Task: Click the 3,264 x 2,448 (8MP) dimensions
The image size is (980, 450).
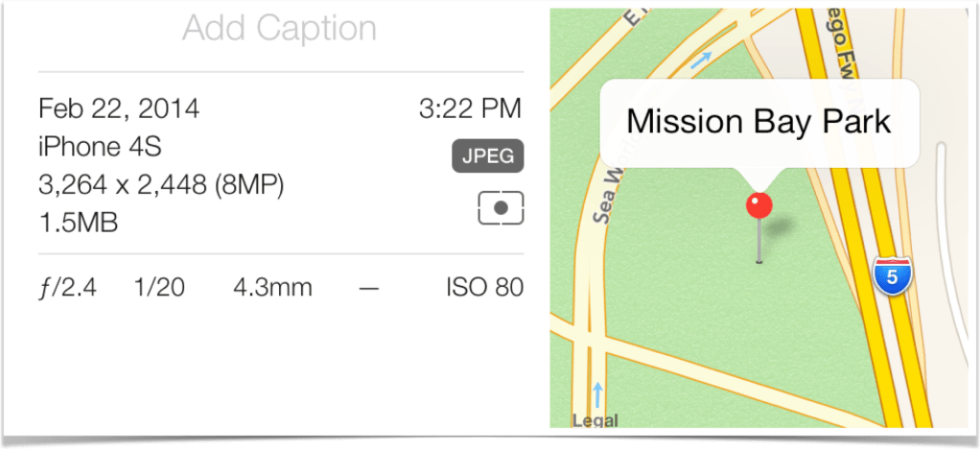Action: click(161, 185)
